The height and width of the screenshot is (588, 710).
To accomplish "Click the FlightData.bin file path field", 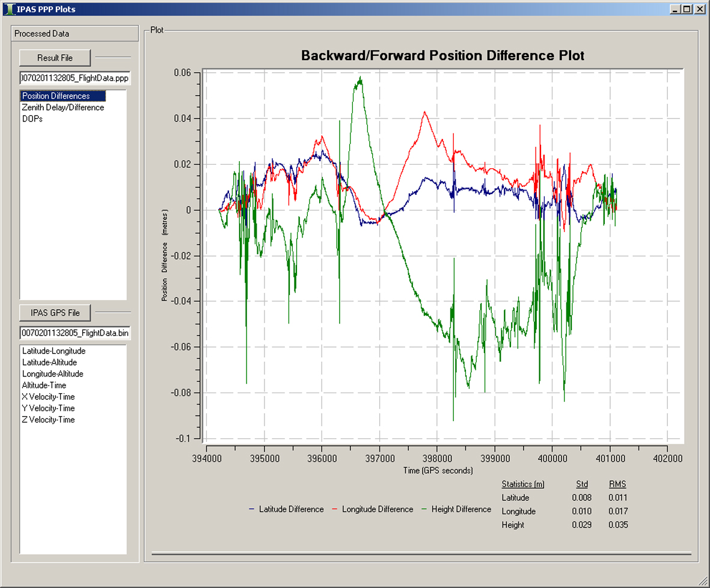I will point(75,333).
